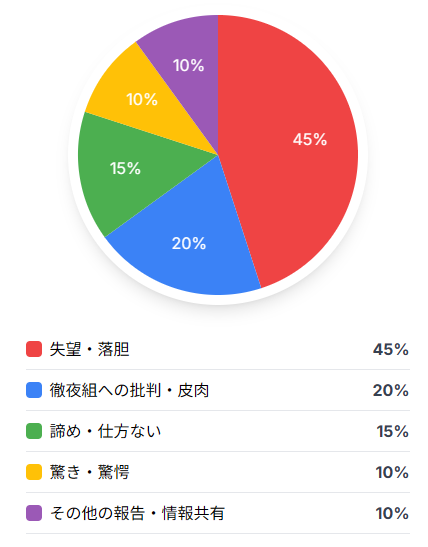Click the 10% value in 驚き・驚愕 row
428x547 pixels.
tap(392, 472)
